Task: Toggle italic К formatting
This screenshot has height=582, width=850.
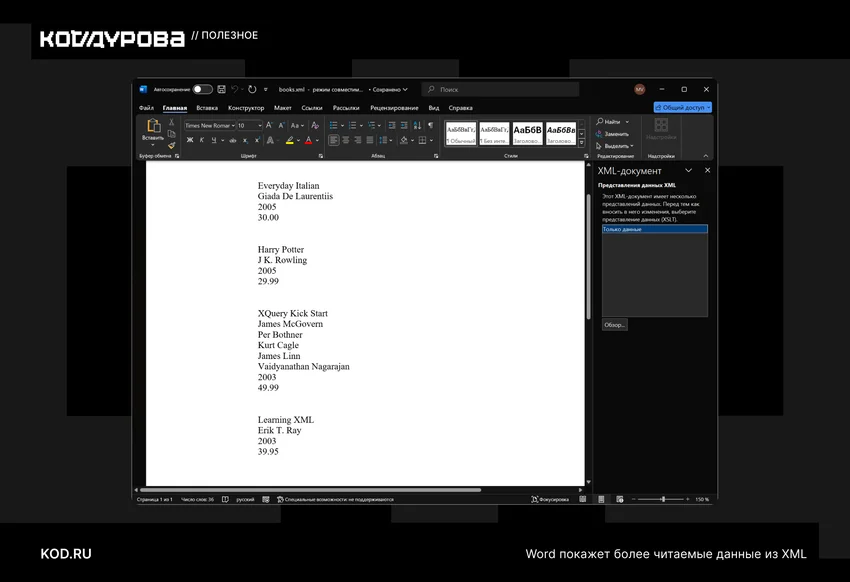Action: click(202, 140)
